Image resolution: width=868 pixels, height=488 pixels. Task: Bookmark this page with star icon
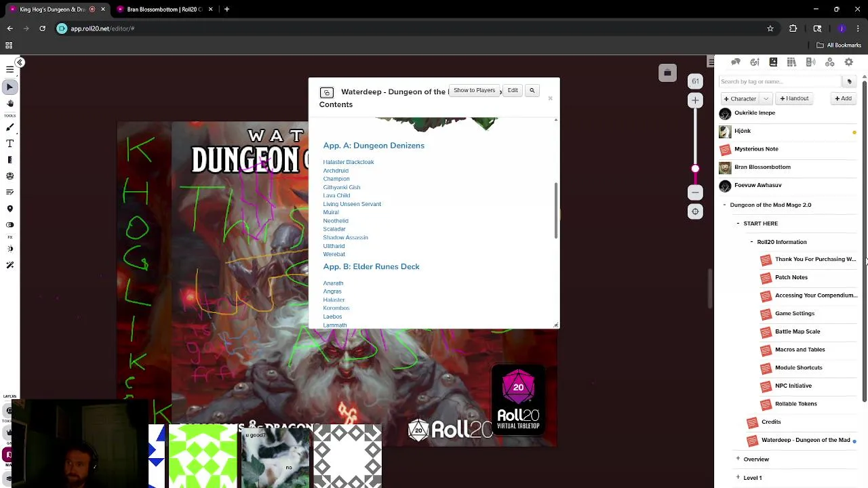point(770,28)
